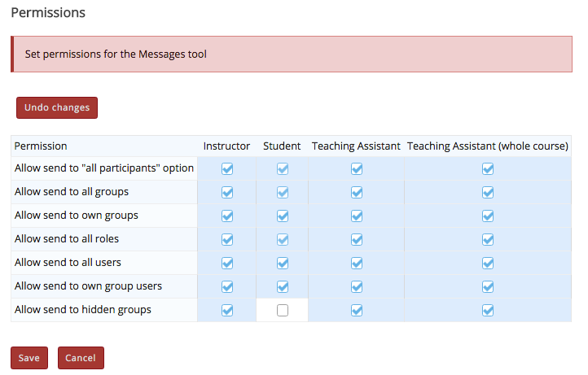The image size is (588, 375).
Task: Click the Permission column header
Action: click(x=41, y=146)
